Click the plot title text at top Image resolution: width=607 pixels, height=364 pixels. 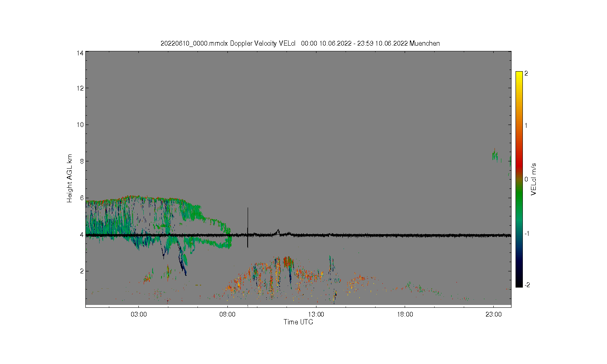pos(300,43)
